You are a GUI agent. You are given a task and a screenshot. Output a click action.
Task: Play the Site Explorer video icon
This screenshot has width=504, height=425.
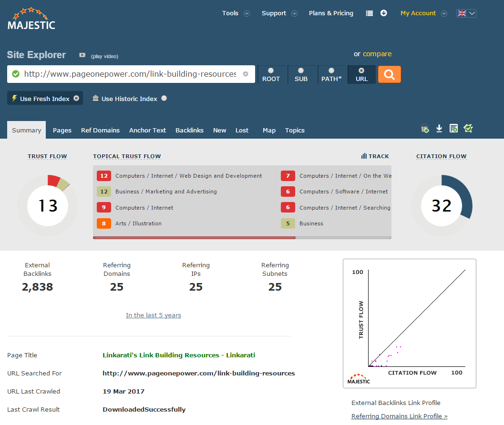click(82, 55)
